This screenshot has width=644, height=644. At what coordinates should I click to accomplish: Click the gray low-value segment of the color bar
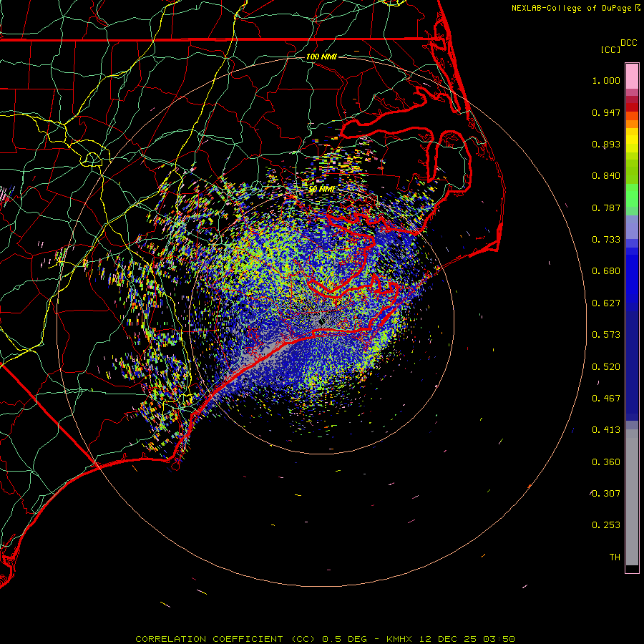[x=632, y=497]
